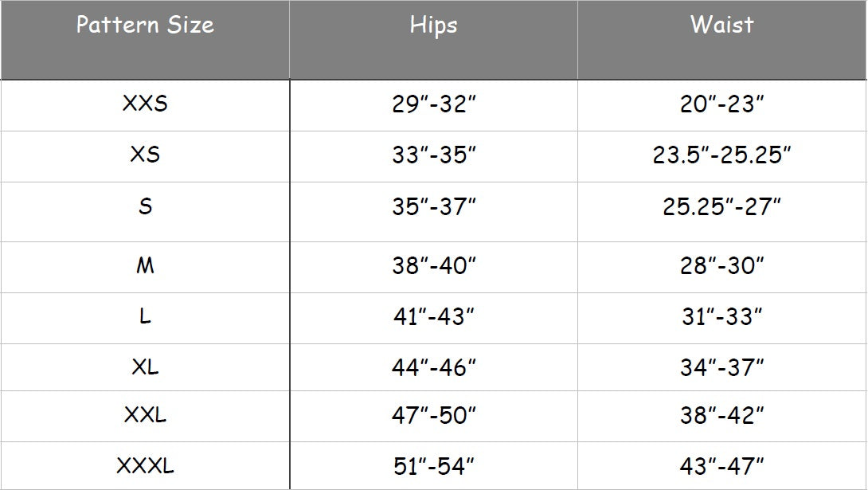The image size is (868, 490).
Task: Select the XL size cell
Action: 145,367
